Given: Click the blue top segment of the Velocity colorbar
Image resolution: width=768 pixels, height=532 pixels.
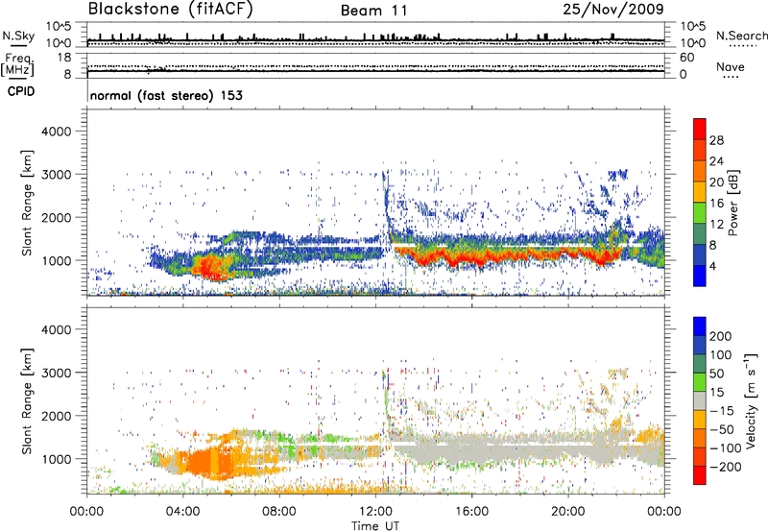Looking at the screenshot, I should pyautogui.click(x=700, y=326).
